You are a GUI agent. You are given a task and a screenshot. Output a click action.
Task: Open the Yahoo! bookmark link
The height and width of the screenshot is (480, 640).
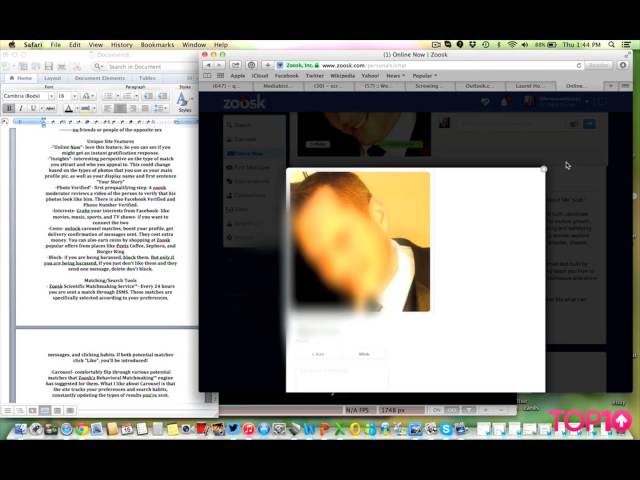click(370, 76)
